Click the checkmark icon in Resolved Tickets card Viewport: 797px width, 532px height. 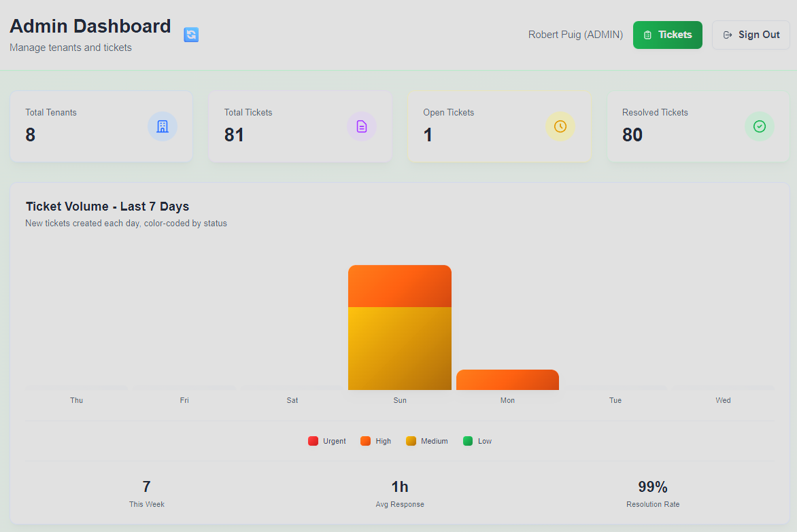pos(760,126)
